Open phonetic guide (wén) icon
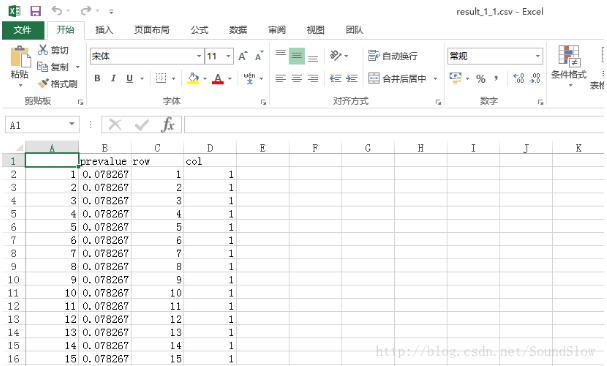 pos(249,79)
